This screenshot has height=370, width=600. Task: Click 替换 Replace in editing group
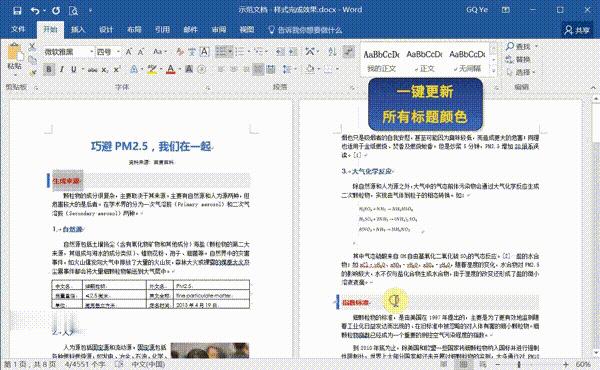coord(518,59)
